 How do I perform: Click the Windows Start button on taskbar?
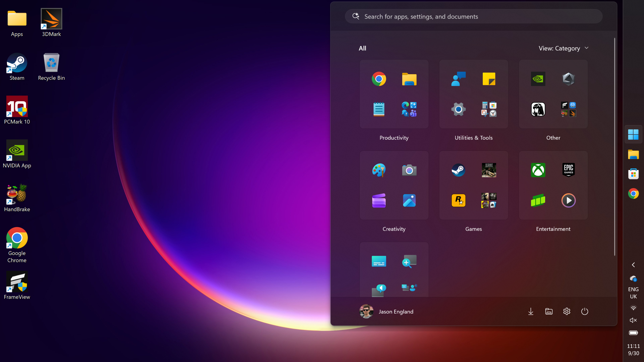click(633, 134)
